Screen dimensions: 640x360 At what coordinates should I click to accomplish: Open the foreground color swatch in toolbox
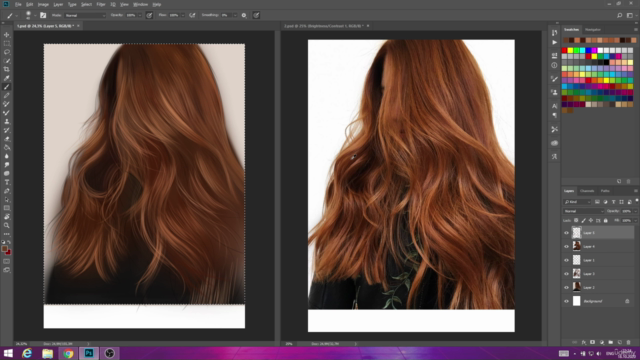point(4,249)
